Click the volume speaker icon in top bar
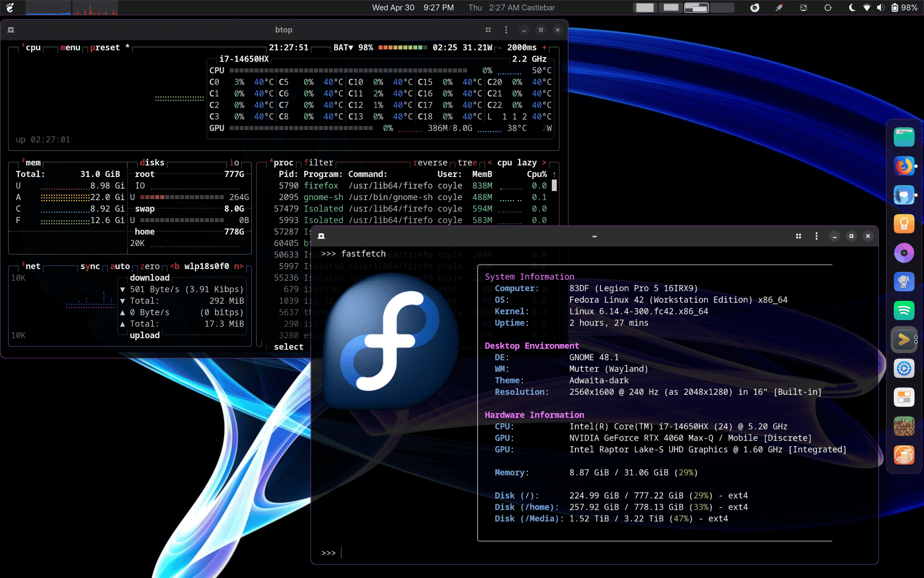This screenshot has width=924, height=578. pos(880,8)
